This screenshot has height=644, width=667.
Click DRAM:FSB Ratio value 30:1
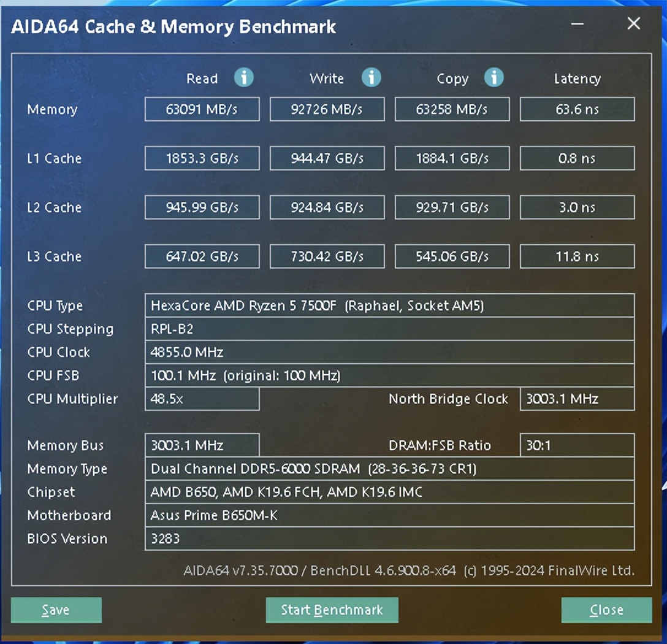(577, 445)
